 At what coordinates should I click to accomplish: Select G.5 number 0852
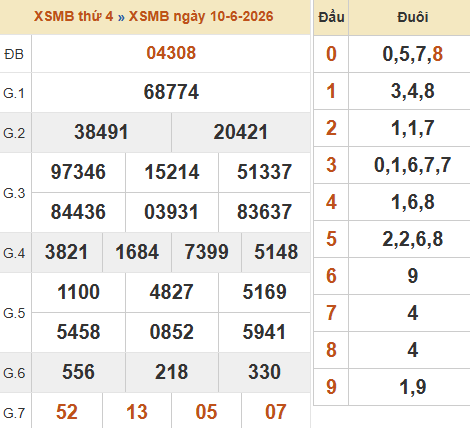[x=171, y=332]
